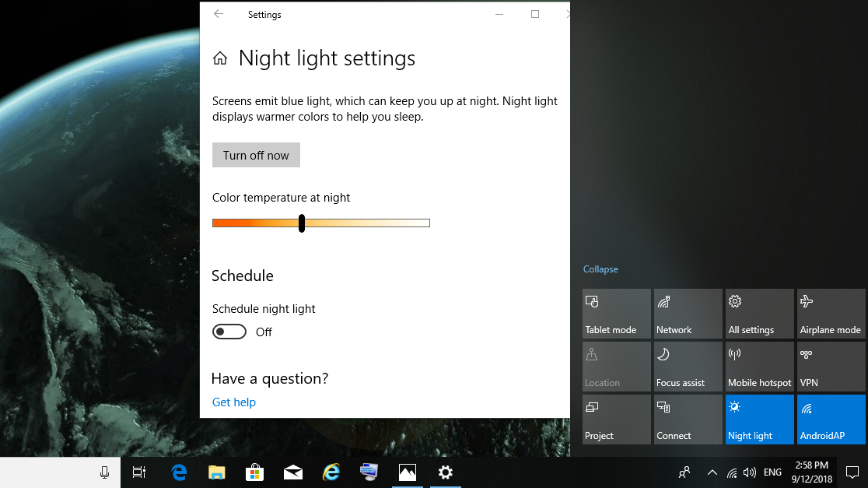Toggle Tablet mode quick action
This screenshot has width=868, height=488.
point(616,313)
